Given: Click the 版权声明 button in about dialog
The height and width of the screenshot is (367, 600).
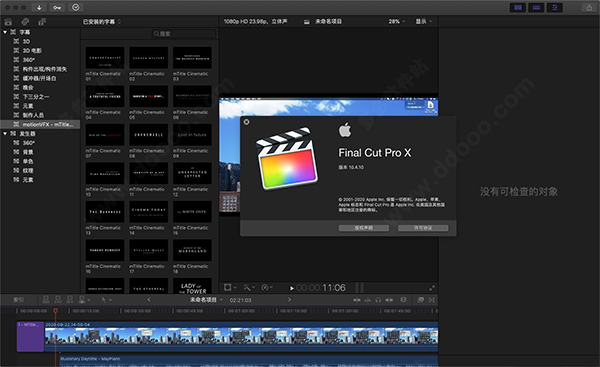Looking at the screenshot, I should coord(364,228).
